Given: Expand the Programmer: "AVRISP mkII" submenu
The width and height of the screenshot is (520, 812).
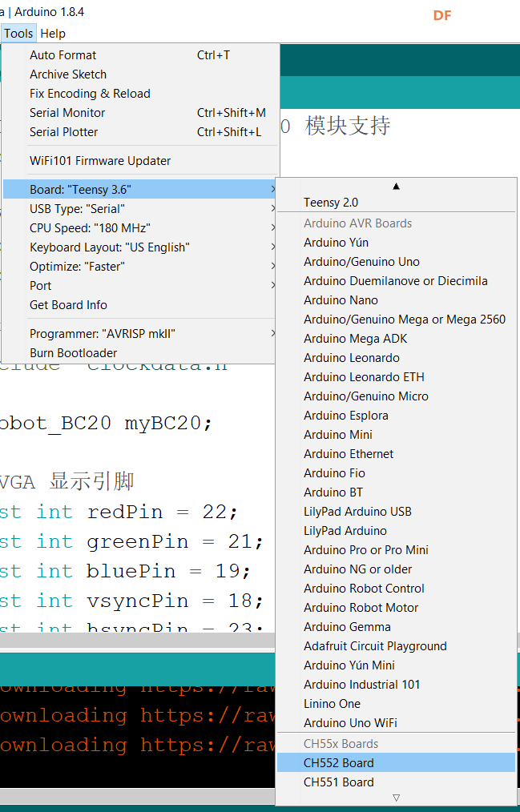Looking at the screenshot, I should click(140, 333).
